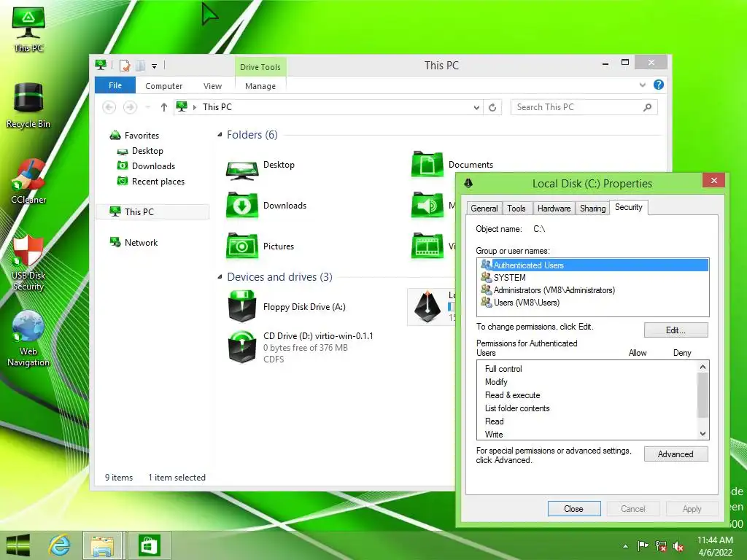Open USB Disk Security desktop shortcut

pyautogui.click(x=28, y=262)
